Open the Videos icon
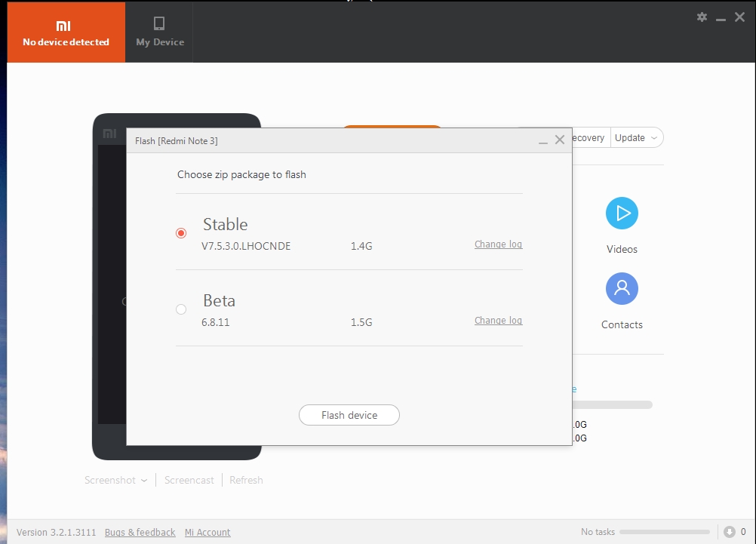Screen dimensions: 756x544 coord(622,214)
